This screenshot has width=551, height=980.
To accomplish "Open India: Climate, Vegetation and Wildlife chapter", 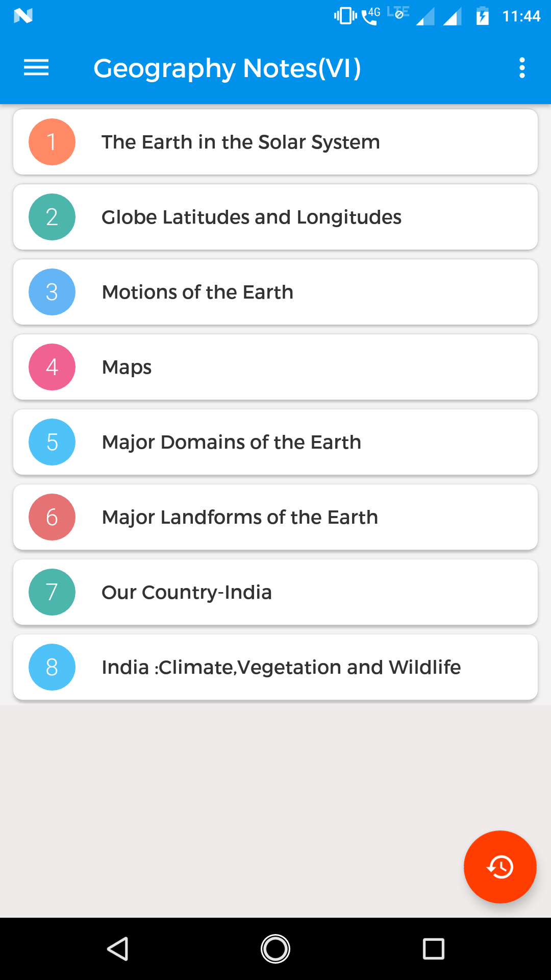I will [x=281, y=667].
